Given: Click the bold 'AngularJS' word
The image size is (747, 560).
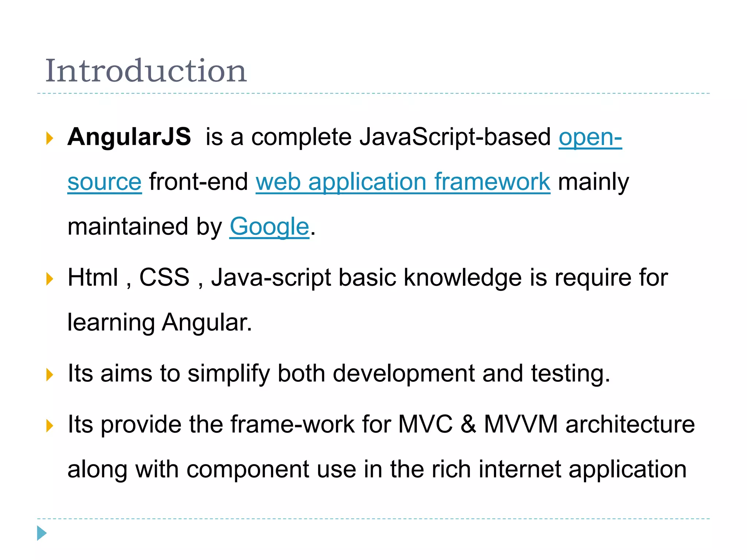Looking at the screenshot, I should click(x=129, y=137).
